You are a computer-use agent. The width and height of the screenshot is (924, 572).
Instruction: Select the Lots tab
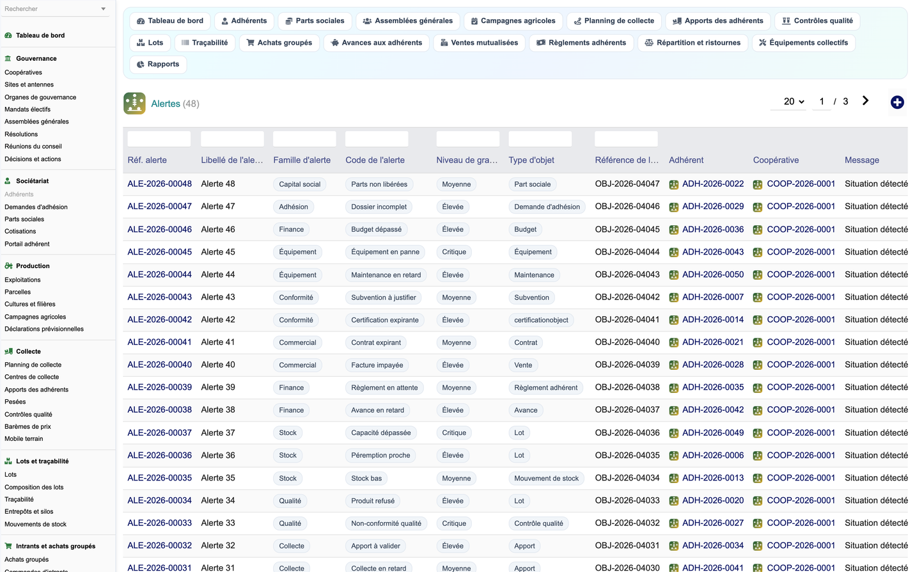pos(150,43)
